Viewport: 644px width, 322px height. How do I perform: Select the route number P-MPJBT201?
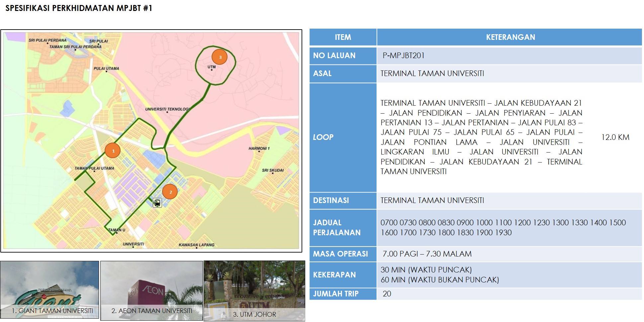[x=403, y=55]
